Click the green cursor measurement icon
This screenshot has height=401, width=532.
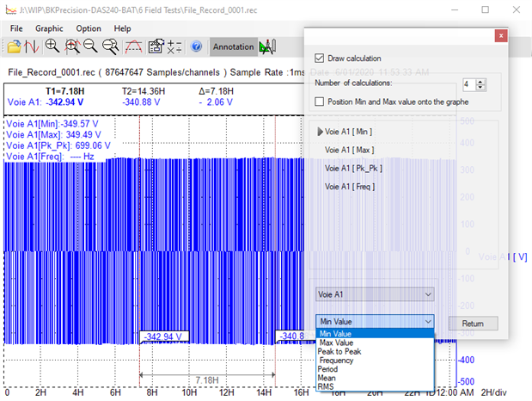coord(267,46)
